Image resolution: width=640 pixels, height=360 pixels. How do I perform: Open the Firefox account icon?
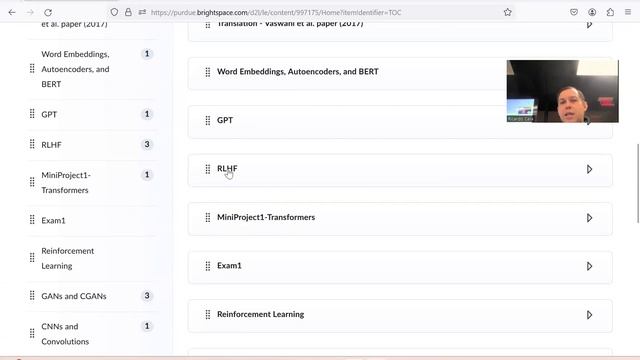592,12
